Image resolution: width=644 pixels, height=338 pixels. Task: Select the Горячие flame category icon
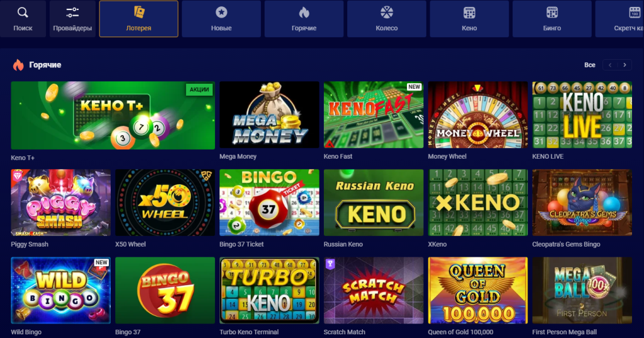point(304,13)
